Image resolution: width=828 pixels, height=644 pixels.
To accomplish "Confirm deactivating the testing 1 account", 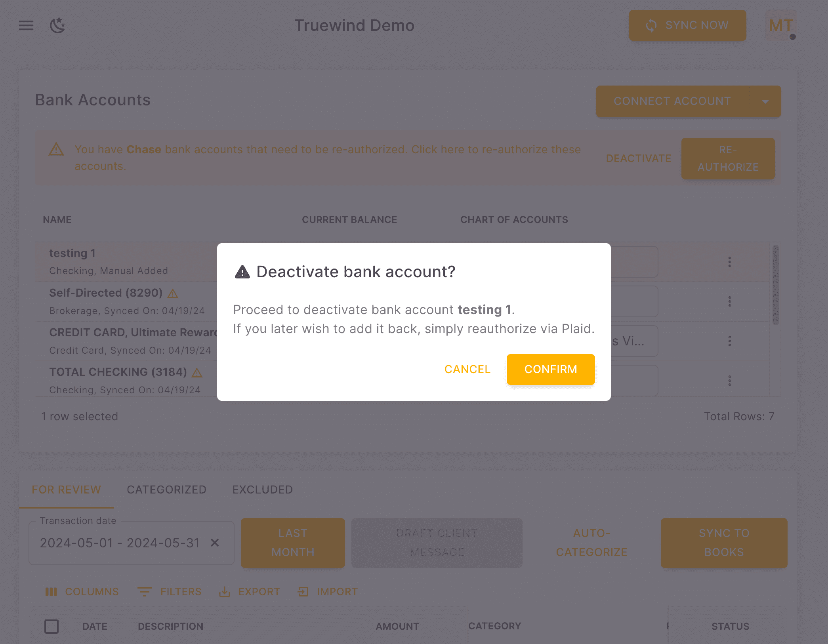I will (551, 369).
